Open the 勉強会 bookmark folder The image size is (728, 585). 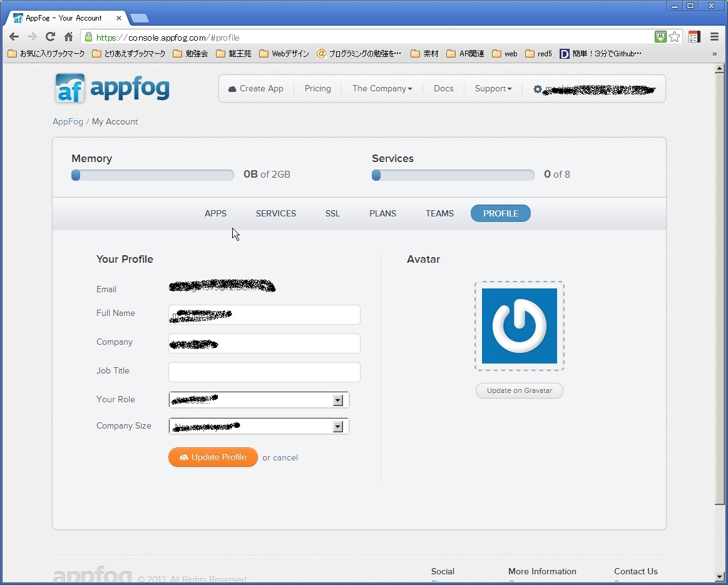190,54
